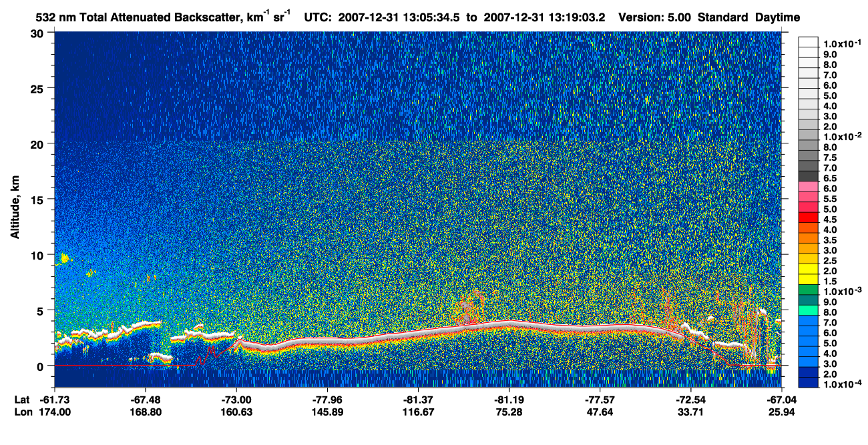Click latitude value '-72.54'

click(x=690, y=400)
